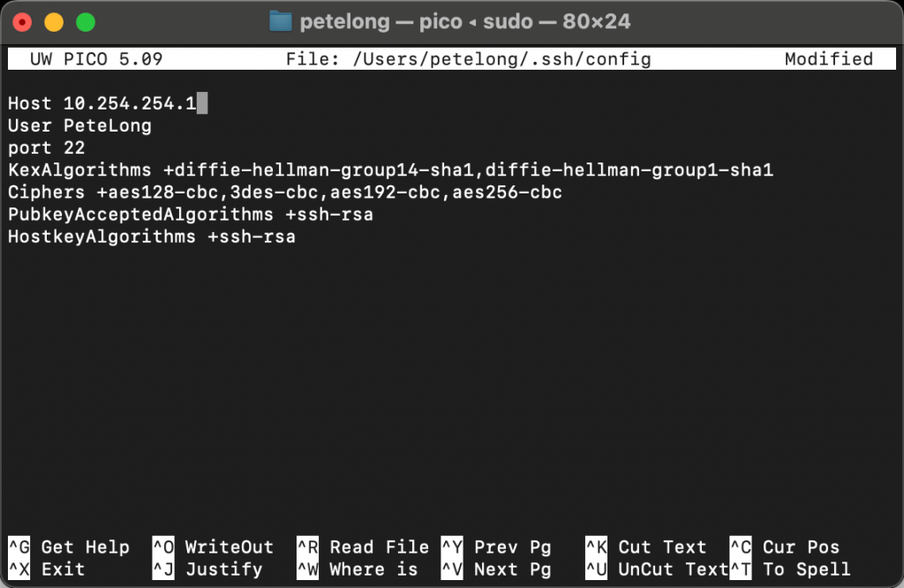Open the spell checker via ^T To Spell
The image size is (904, 588).
click(790, 569)
